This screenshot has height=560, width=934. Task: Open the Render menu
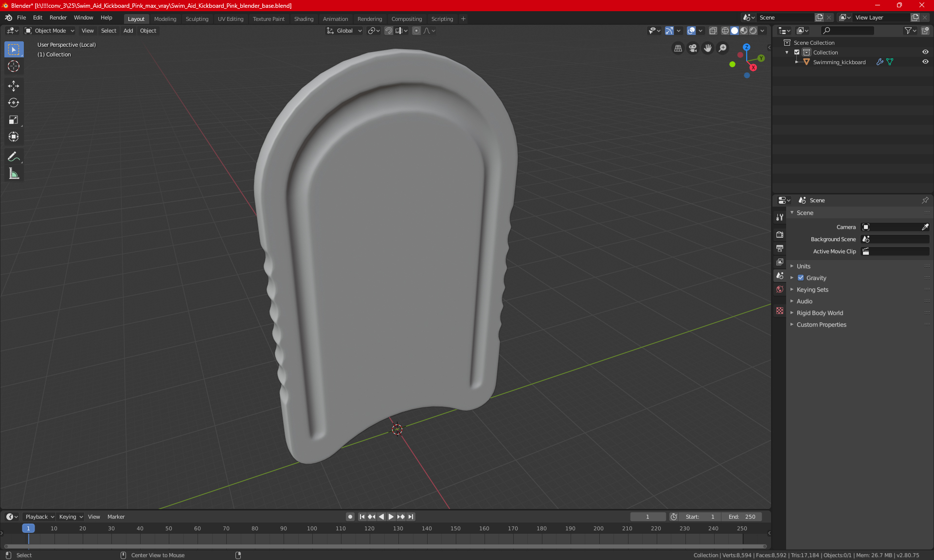pyautogui.click(x=58, y=17)
